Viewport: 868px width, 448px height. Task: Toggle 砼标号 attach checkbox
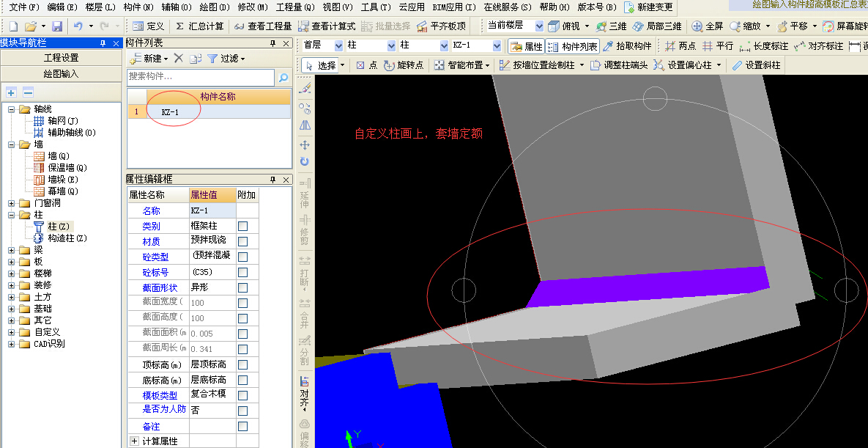click(x=242, y=273)
